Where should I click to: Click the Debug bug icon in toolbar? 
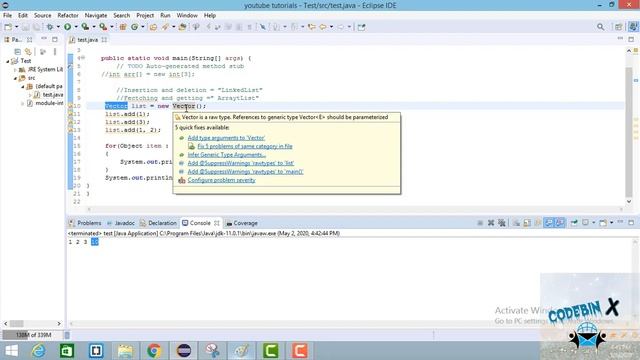pyautogui.click(x=50, y=27)
